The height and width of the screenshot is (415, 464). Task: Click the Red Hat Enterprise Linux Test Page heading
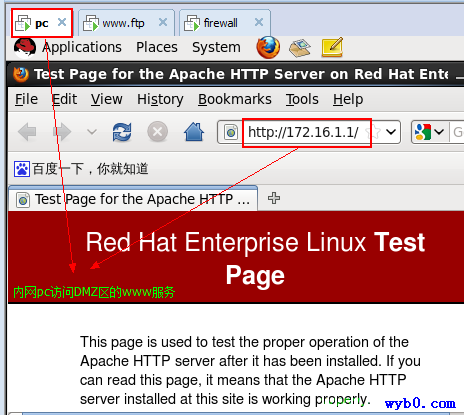click(x=255, y=258)
